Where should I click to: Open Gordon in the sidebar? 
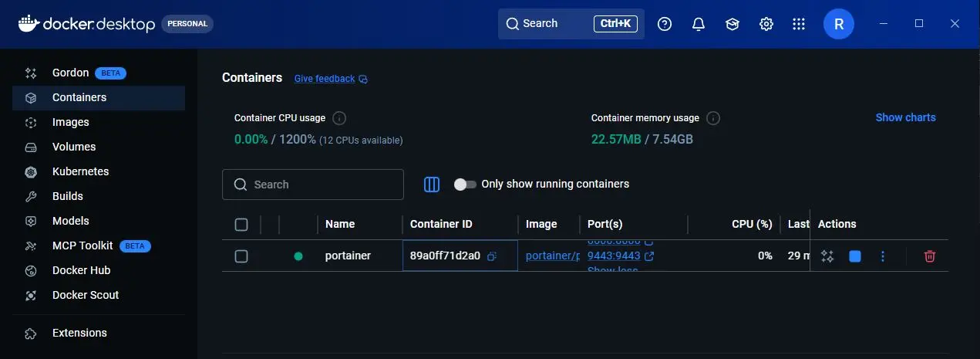99,73
